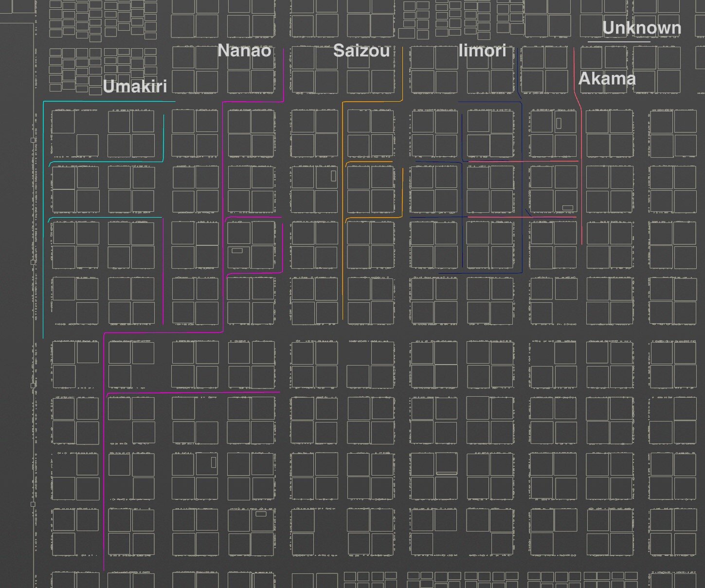Select the bottommost square marker on left border
The width and height of the screenshot is (705, 588).
[33, 504]
